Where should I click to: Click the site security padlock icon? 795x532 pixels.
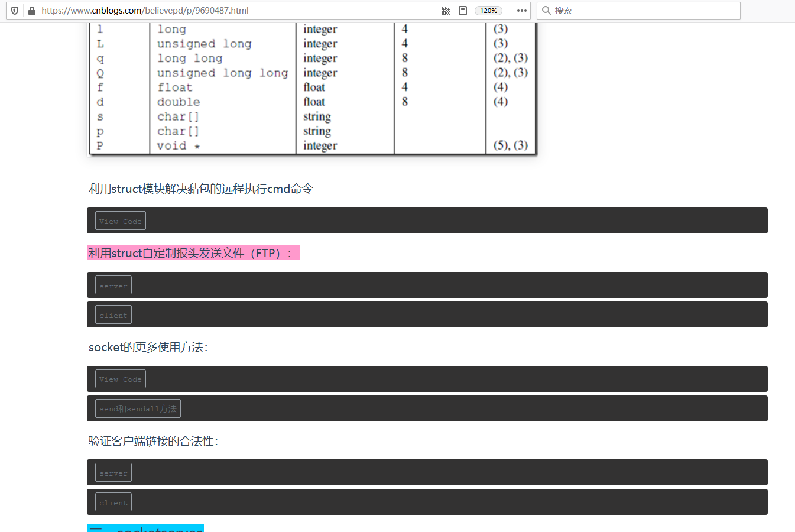point(32,11)
